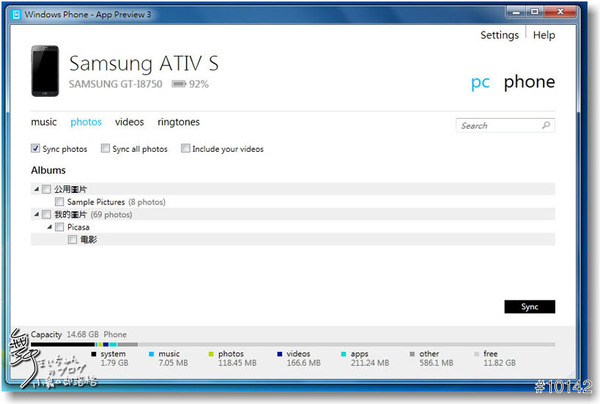Image resolution: width=600 pixels, height=404 pixels.
Task: Click the videos legend color square
Action: point(280,354)
